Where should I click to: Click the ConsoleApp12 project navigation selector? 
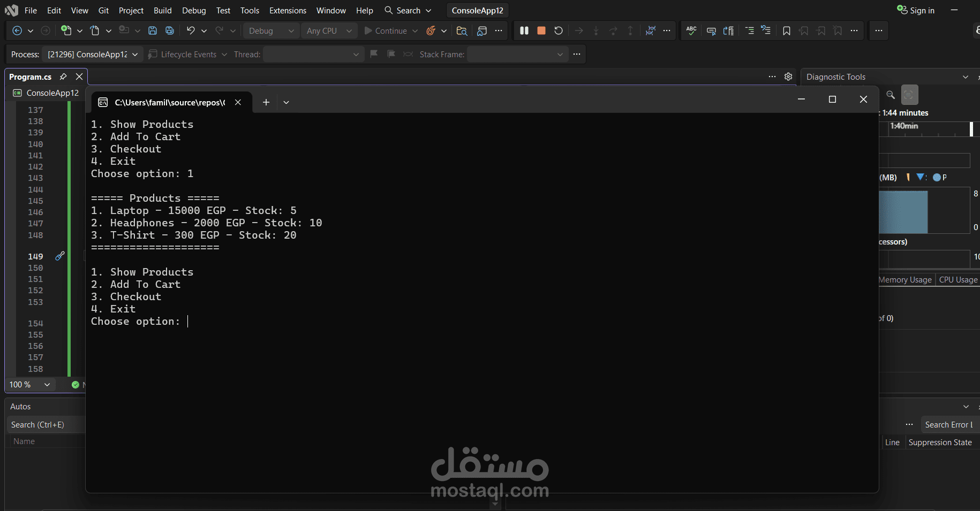(47, 93)
